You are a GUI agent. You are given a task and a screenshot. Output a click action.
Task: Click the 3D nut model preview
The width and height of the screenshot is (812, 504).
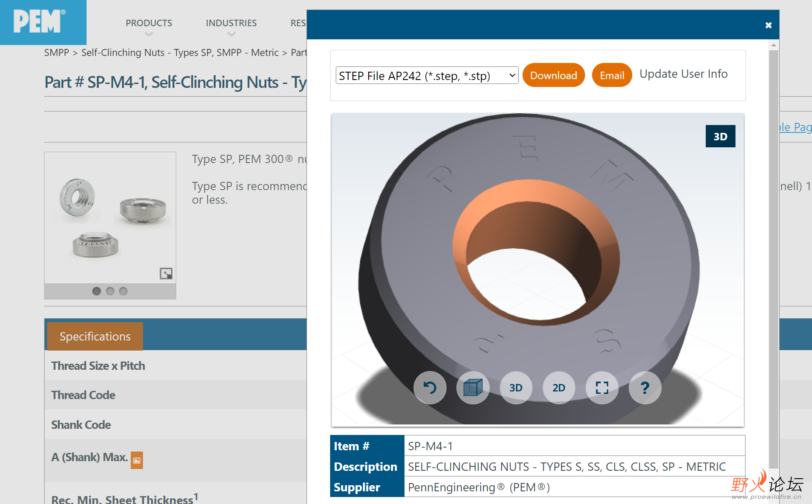pos(537,270)
